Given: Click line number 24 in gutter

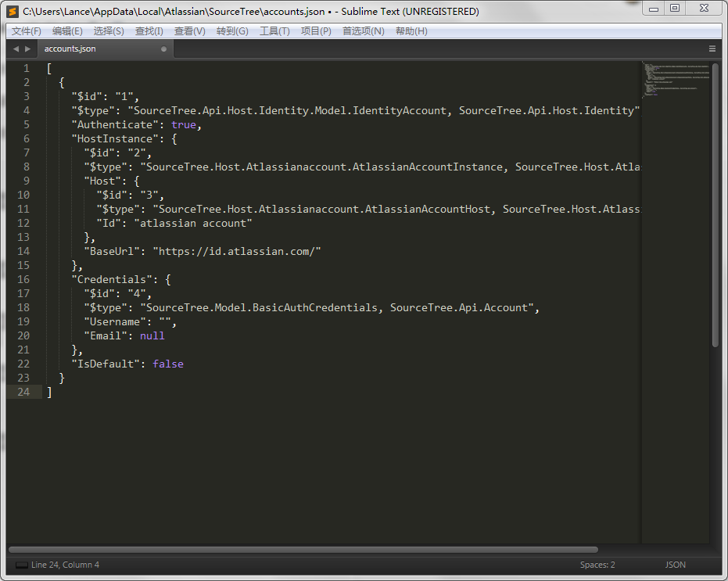Looking at the screenshot, I should pyautogui.click(x=23, y=392).
